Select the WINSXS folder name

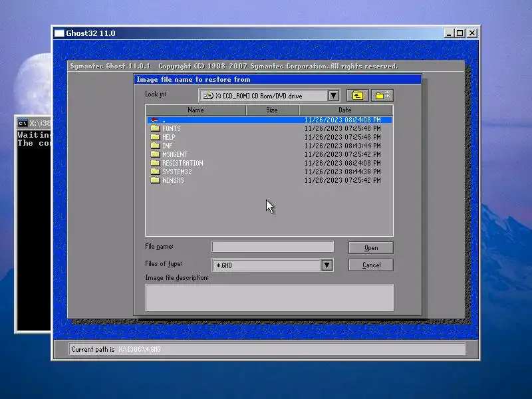click(x=173, y=180)
